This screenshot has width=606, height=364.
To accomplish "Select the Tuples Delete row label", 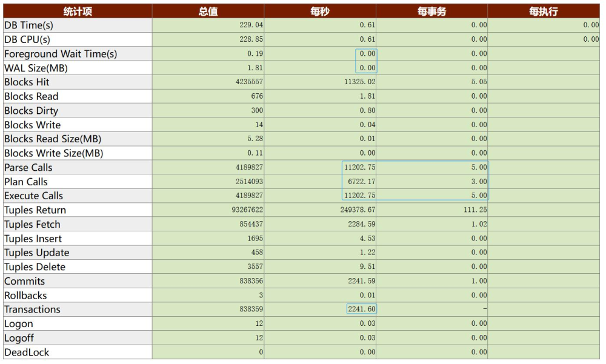I will tap(35, 267).
